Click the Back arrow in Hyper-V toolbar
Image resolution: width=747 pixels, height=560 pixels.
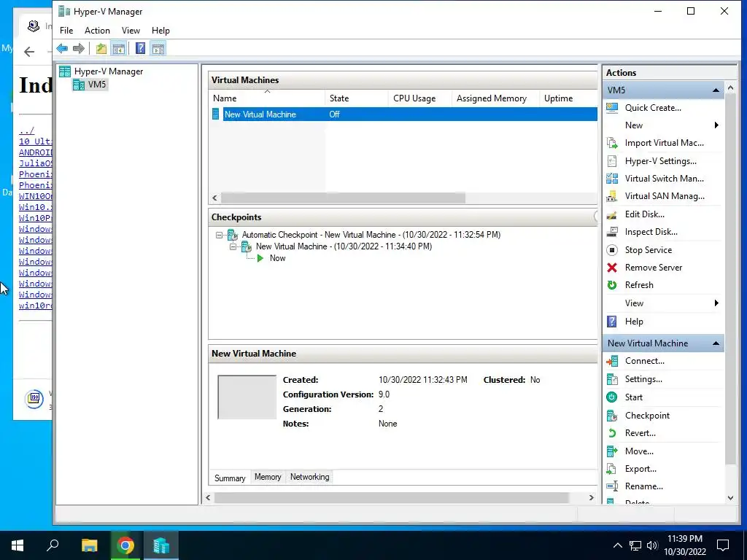(62, 49)
